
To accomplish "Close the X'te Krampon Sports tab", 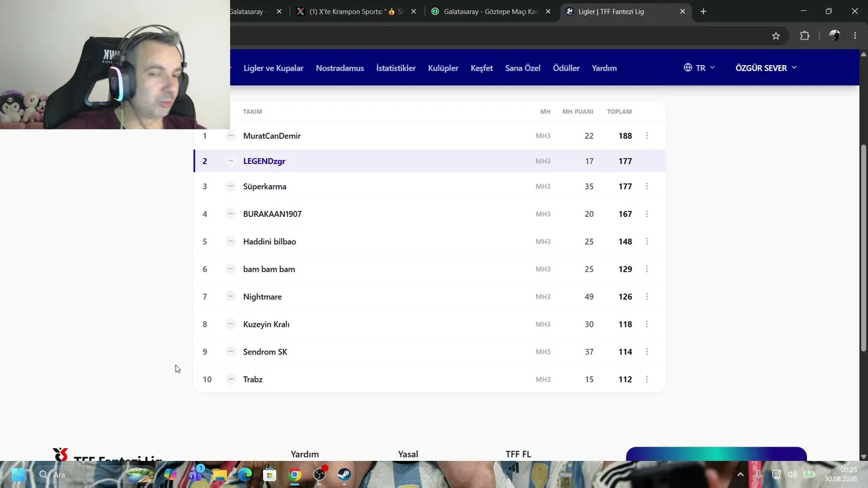I will tap(414, 12).
